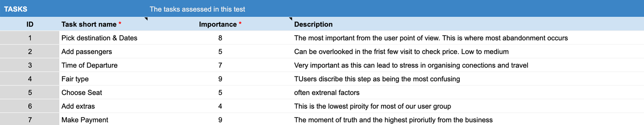Select importance value 4 for Add extras
644x125 pixels.
point(220,106)
